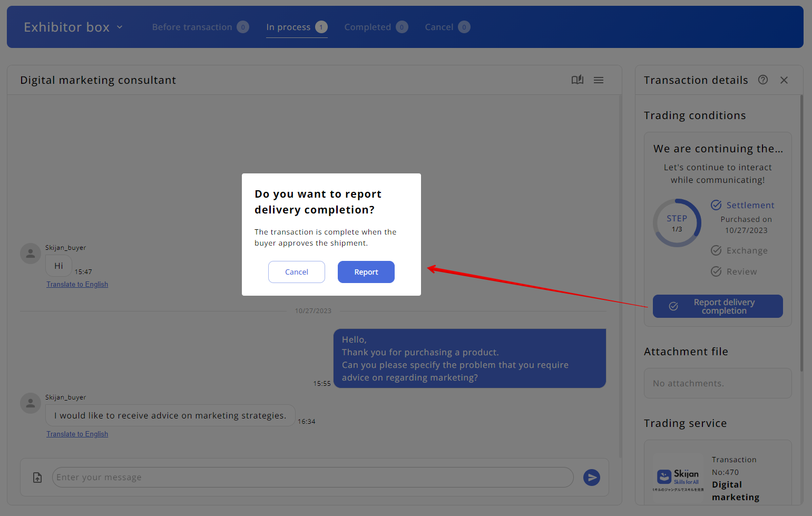812x516 pixels.
Task: Click the "Review" step label
Action: 742,271
